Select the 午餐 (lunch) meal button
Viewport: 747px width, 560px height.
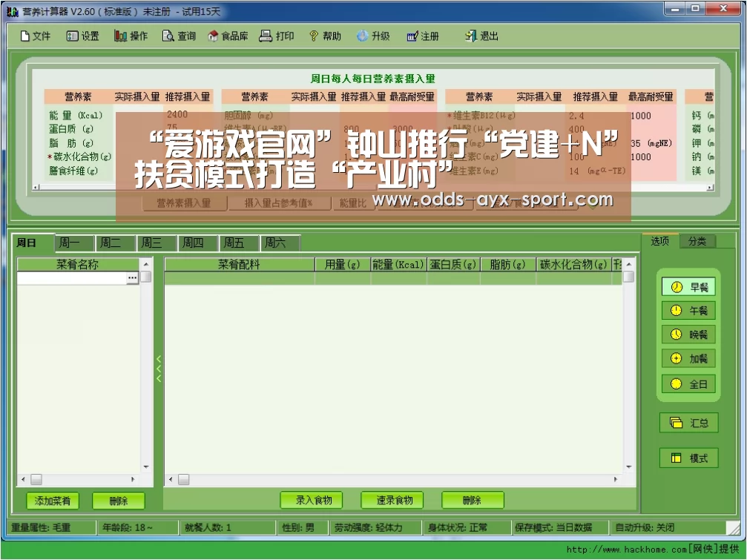click(688, 311)
